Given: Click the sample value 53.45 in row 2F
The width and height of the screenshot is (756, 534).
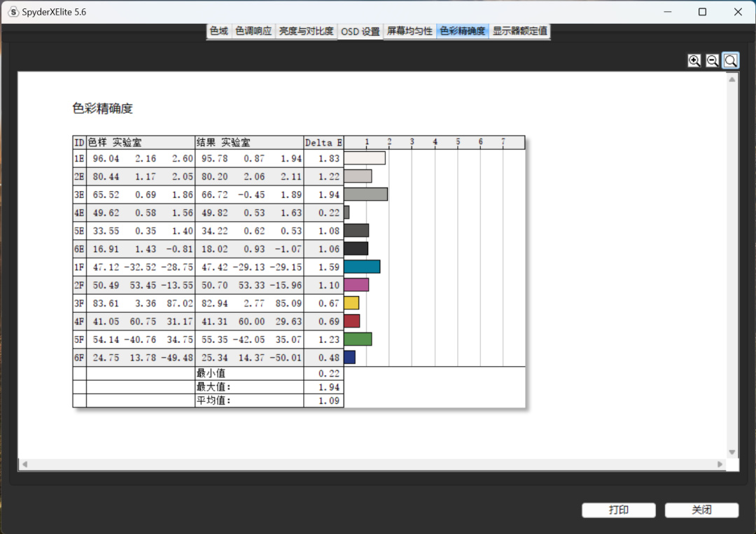Looking at the screenshot, I should [143, 286].
